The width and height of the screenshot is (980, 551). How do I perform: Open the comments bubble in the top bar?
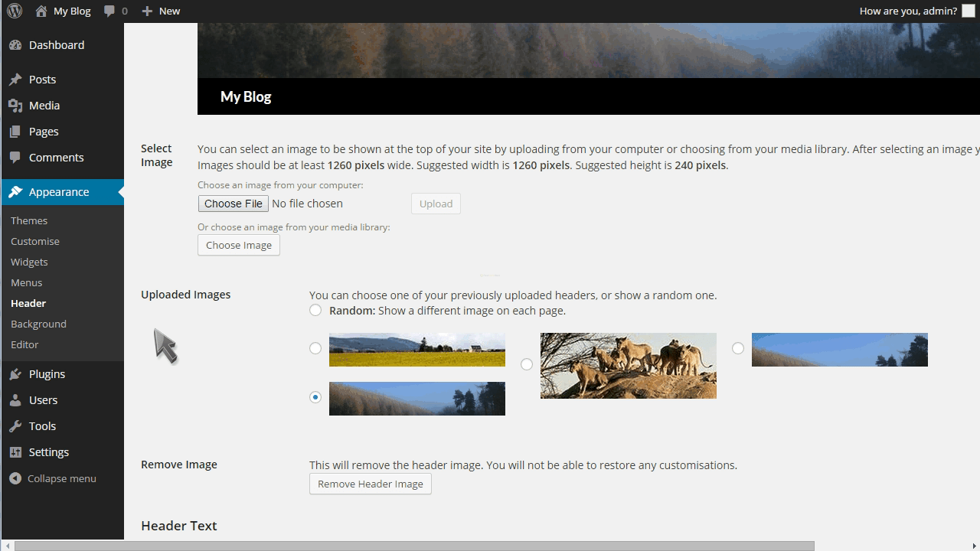[109, 11]
